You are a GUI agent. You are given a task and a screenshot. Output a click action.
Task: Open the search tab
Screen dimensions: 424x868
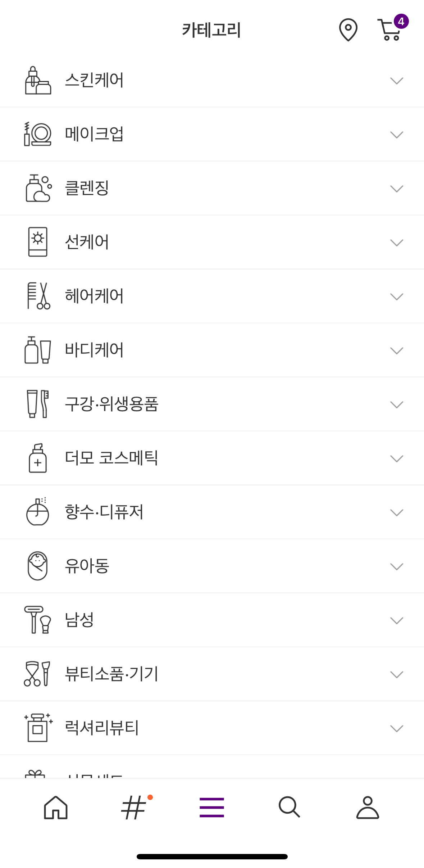(289, 807)
